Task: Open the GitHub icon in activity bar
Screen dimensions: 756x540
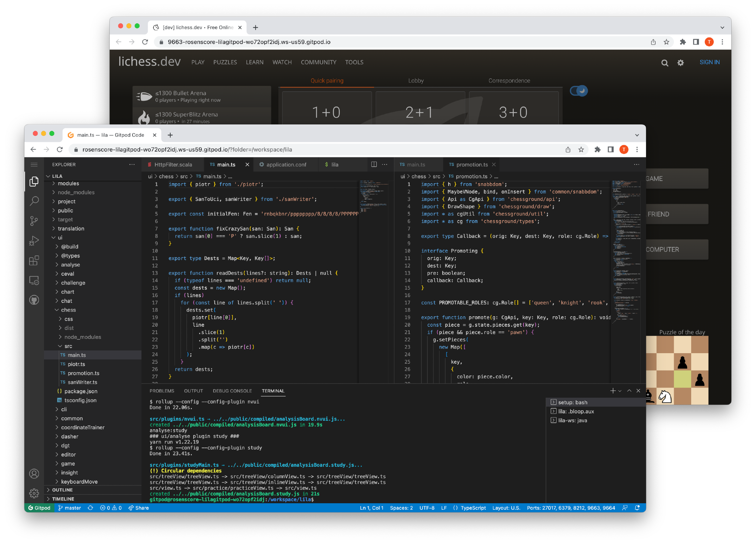Action: point(34,300)
